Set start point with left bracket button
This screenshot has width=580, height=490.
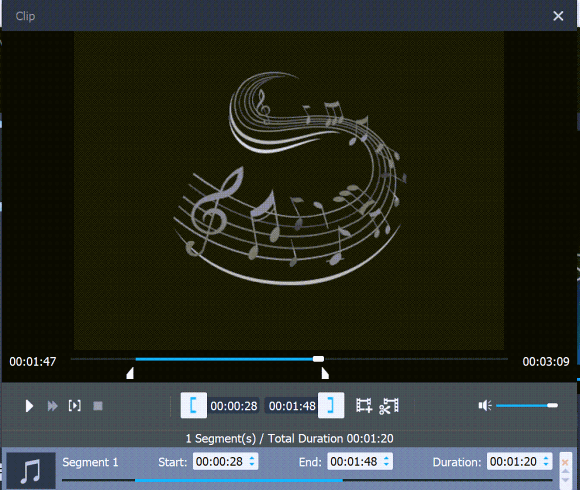(x=193, y=405)
